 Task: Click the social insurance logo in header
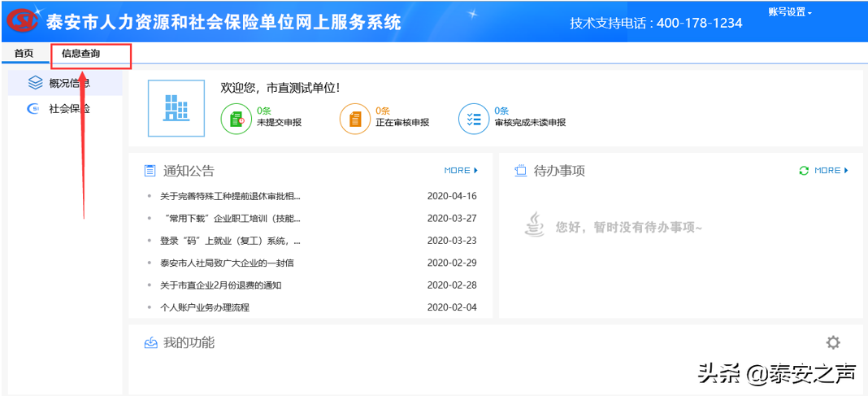(22, 21)
